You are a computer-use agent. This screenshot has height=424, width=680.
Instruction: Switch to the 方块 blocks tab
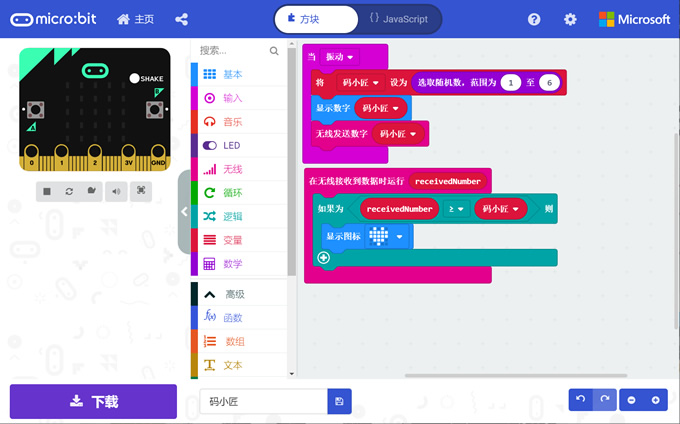(317, 19)
